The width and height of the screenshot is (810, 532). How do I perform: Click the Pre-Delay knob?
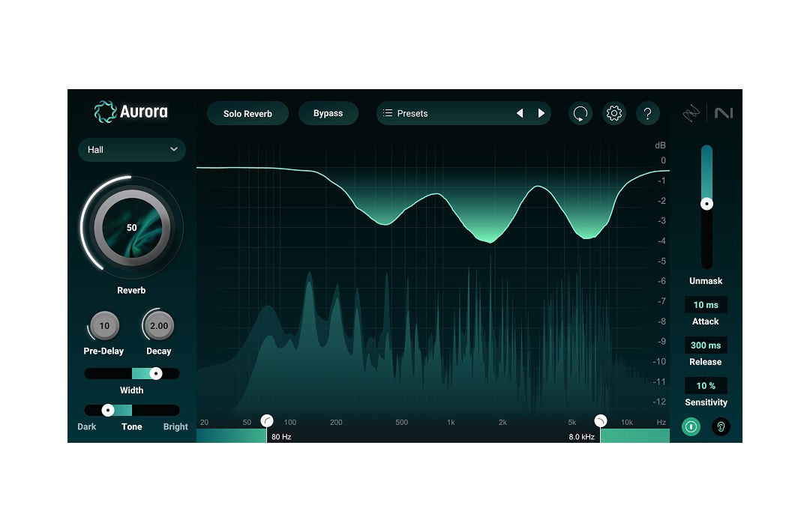tap(104, 326)
